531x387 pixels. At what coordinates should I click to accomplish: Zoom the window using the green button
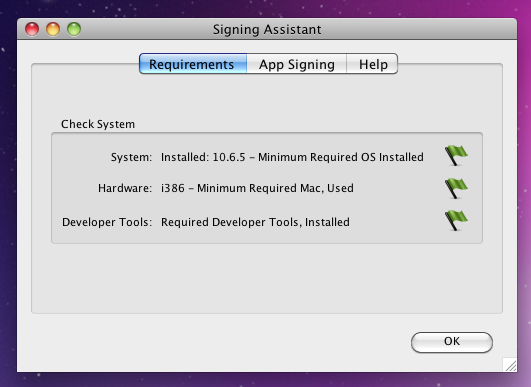74,29
